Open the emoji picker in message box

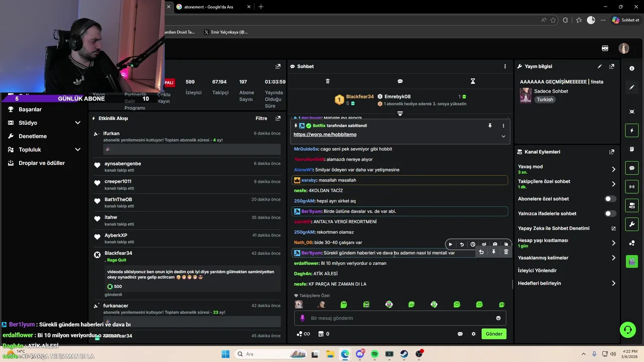coord(499,318)
